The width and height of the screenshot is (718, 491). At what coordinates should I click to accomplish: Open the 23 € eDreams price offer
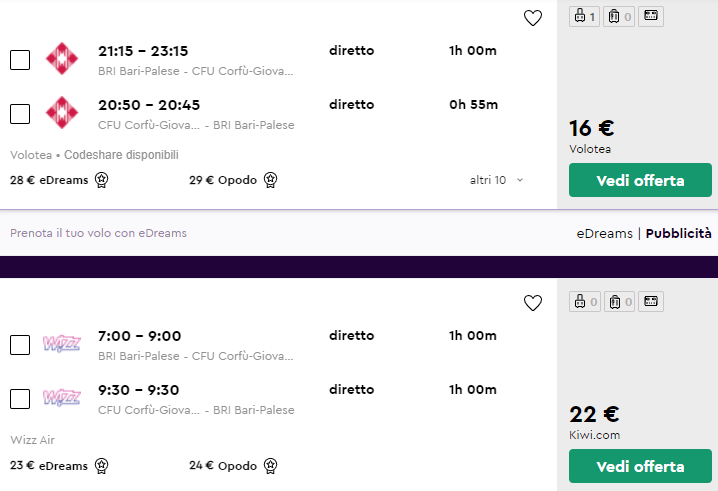[49, 465]
